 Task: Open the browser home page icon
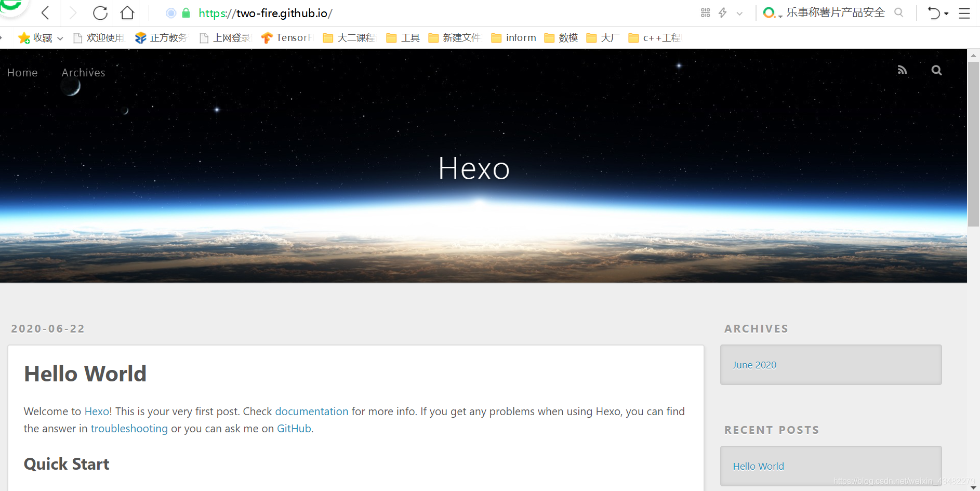127,13
